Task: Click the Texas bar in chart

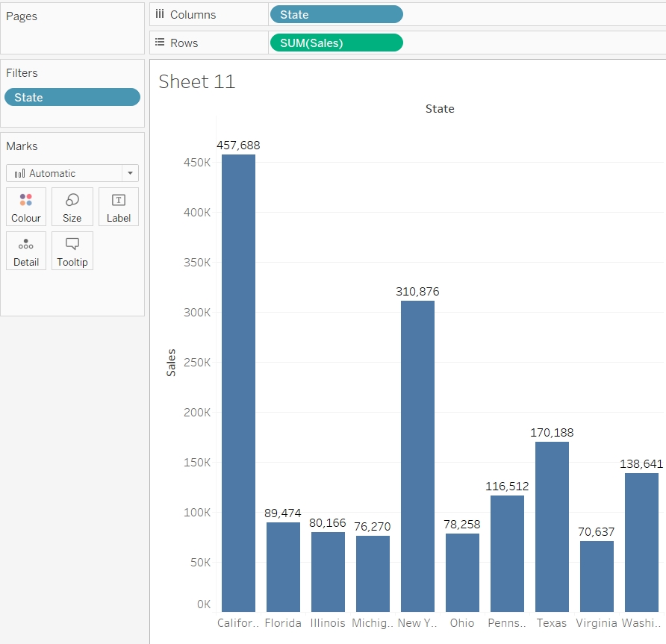Action: point(552,526)
